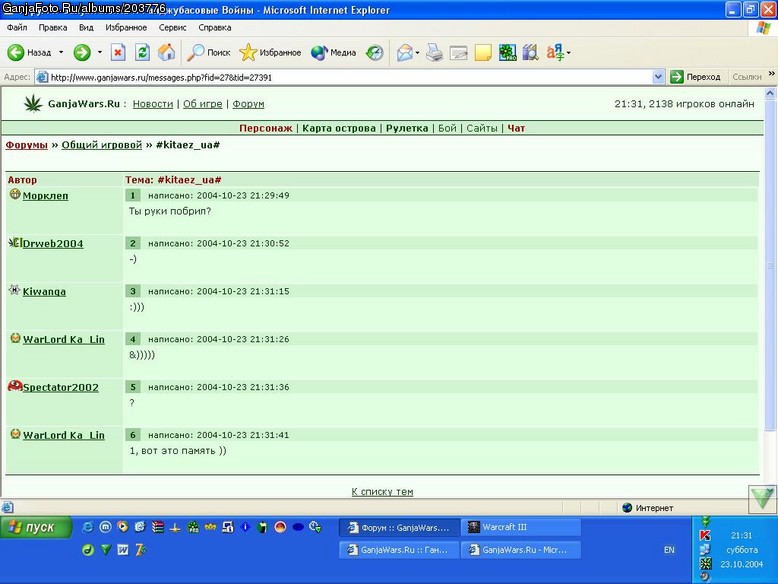Expand the Forward button history dropdown arrow
This screenshot has height=584, width=778.
pos(99,53)
